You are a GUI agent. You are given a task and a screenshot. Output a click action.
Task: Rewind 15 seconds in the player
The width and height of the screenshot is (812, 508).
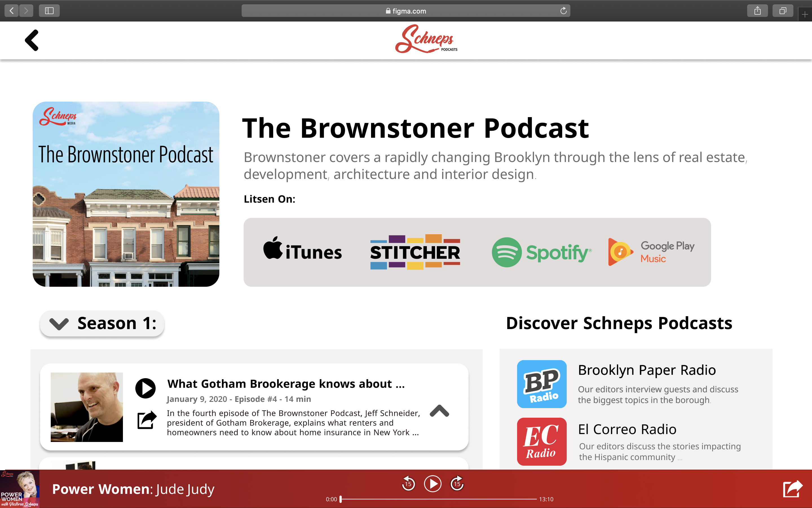[408, 484]
